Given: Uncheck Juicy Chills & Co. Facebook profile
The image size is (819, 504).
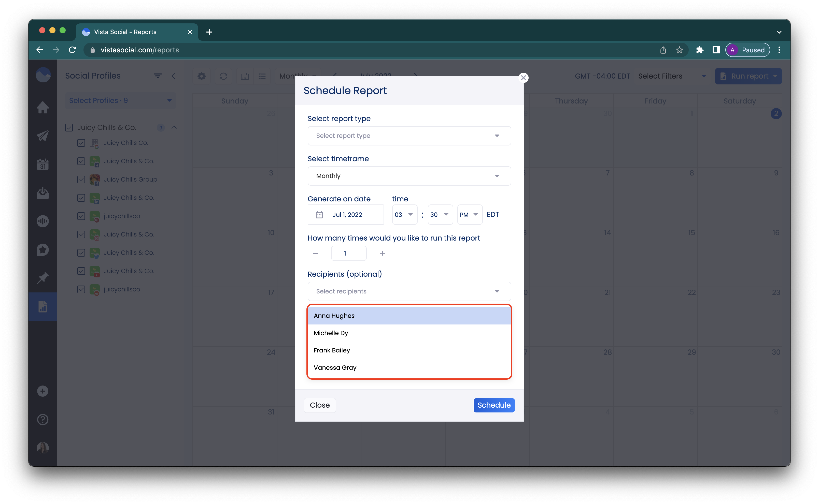Looking at the screenshot, I should click(81, 161).
